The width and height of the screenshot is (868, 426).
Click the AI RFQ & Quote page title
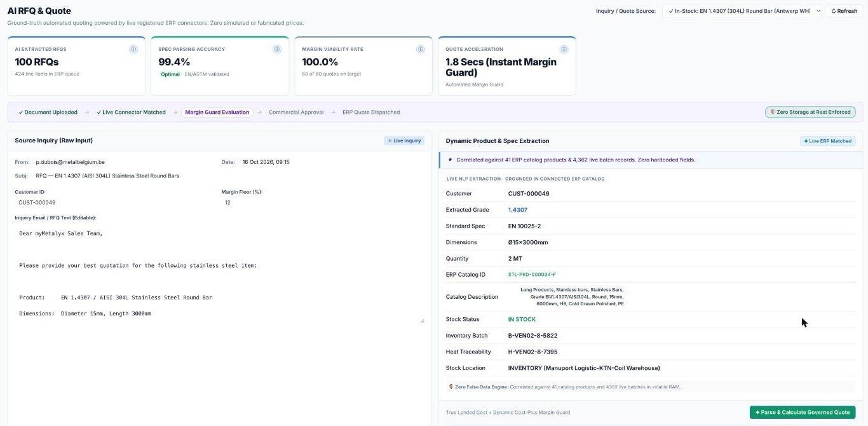coord(39,11)
